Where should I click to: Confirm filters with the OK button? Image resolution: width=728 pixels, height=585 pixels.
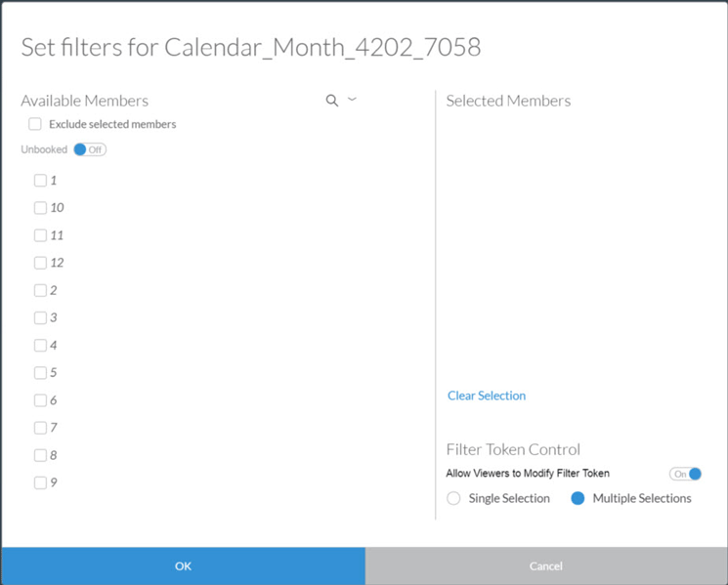pyautogui.click(x=184, y=566)
